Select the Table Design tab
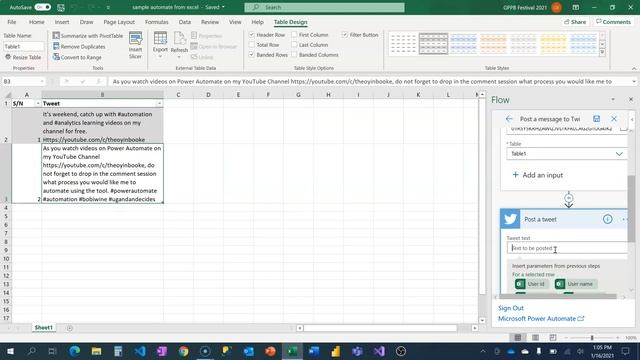 click(x=291, y=22)
